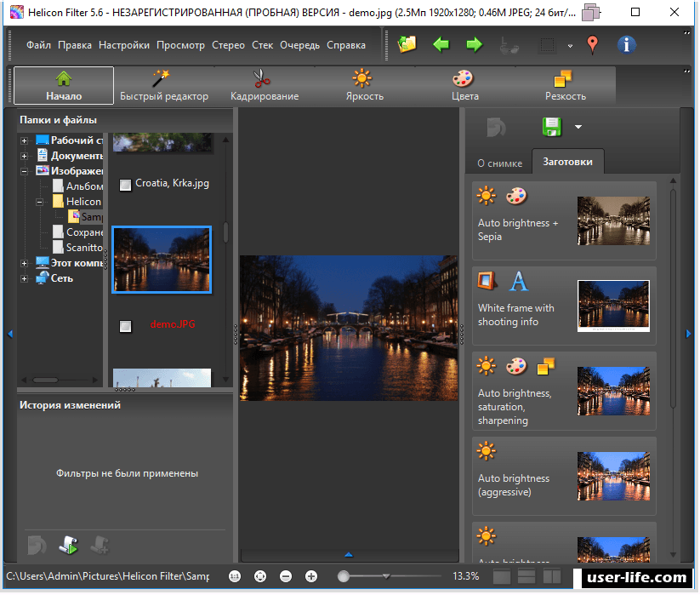700x595 pixels.
Task: Select the single view layout icon
Action: pos(502,576)
